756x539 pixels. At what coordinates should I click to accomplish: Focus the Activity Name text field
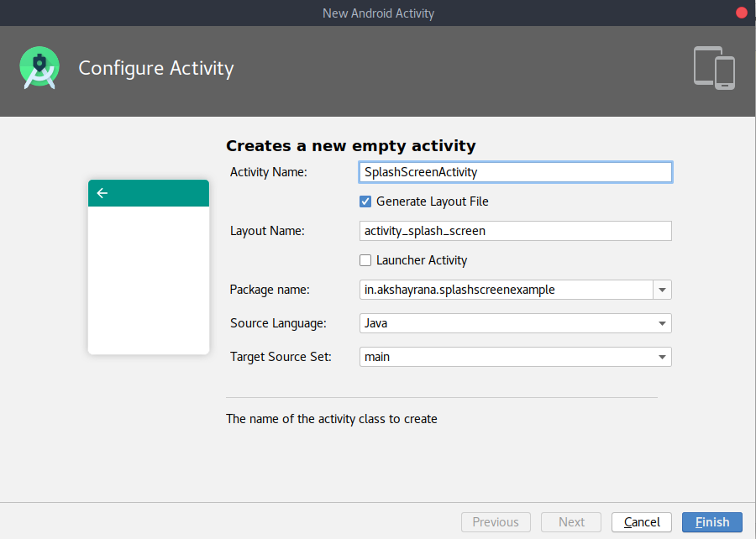515,172
